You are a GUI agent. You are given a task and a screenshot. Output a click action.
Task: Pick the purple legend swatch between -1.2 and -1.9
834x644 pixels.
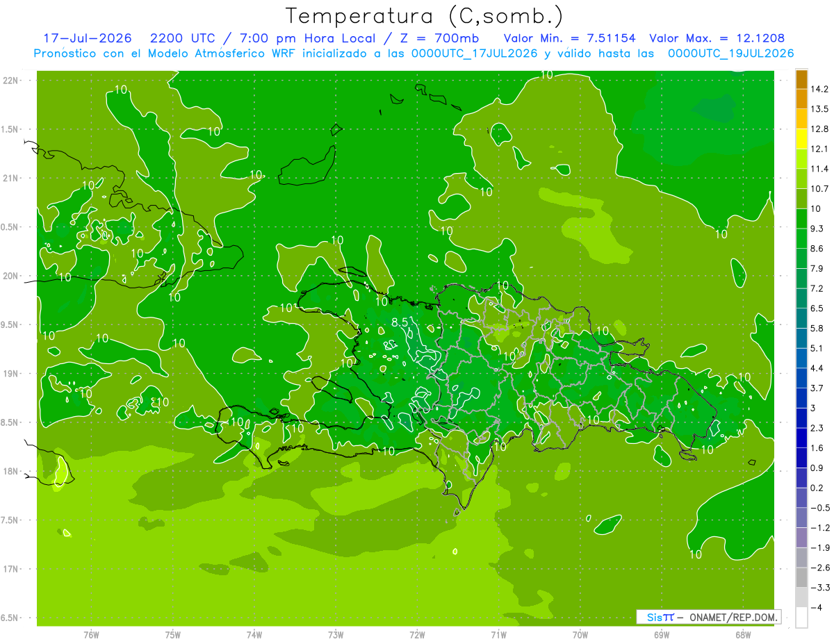point(801,537)
